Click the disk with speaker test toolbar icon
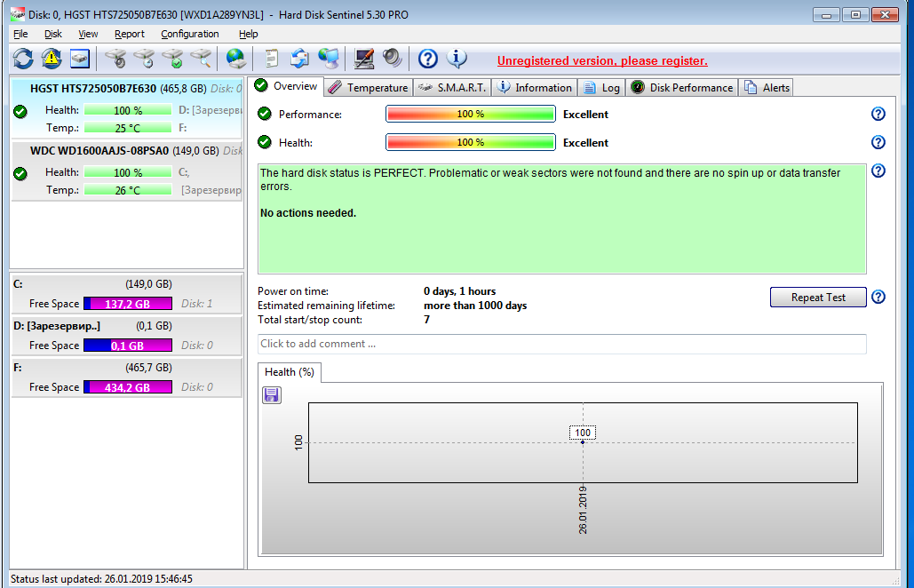 tap(116, 59)
